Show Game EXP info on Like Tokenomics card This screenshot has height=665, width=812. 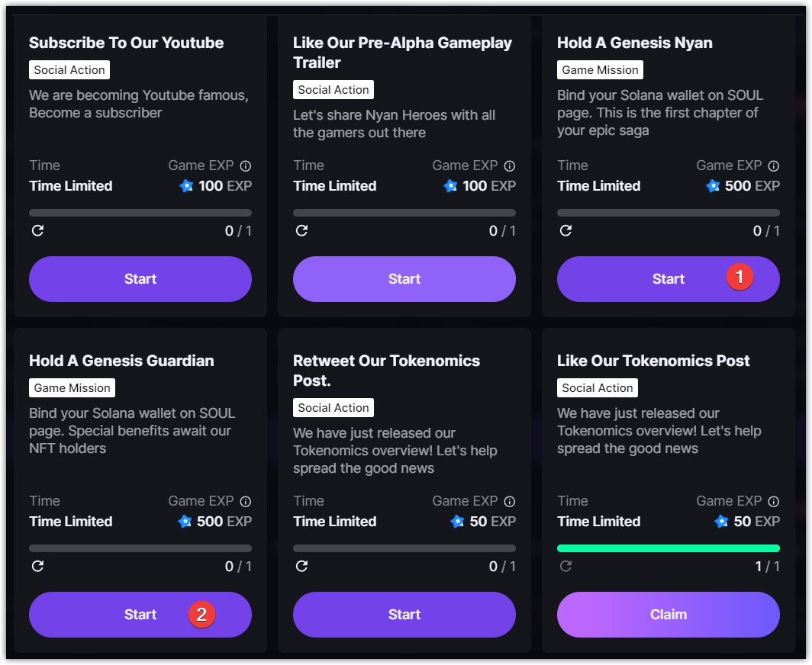tap(774, 501)
